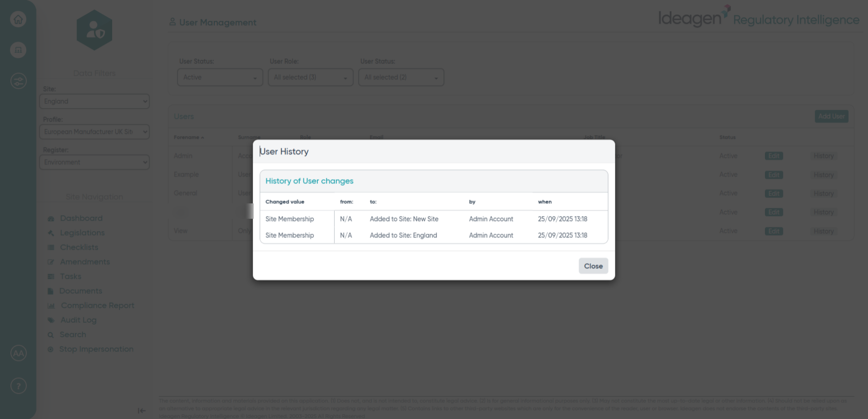Screen dimensions: 868x419
Task: Click the 'by' column header
Action: 472,202
